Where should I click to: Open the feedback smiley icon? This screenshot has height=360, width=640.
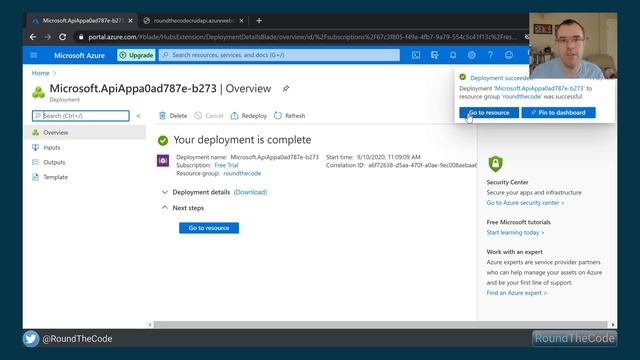509,55
